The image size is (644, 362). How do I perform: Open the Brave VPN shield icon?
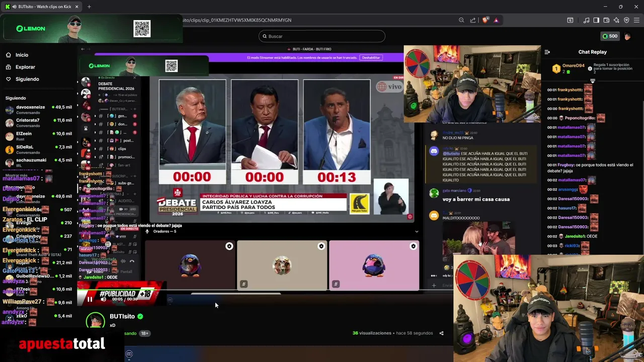click(x=626, y=20)
